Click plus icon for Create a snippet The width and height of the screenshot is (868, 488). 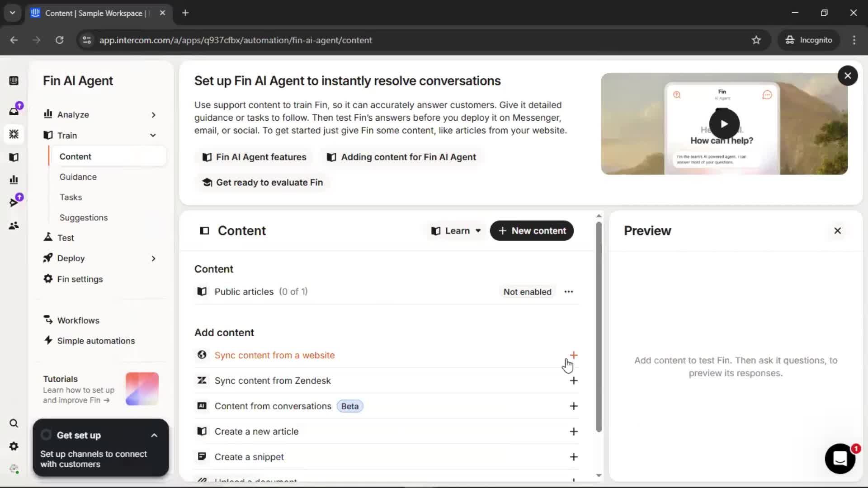[x=574, y=457]
